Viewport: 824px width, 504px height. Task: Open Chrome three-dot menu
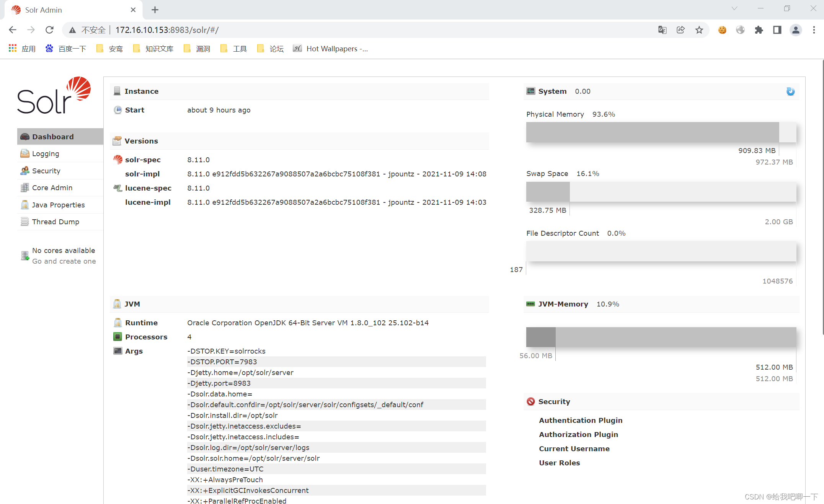point(814,30)
